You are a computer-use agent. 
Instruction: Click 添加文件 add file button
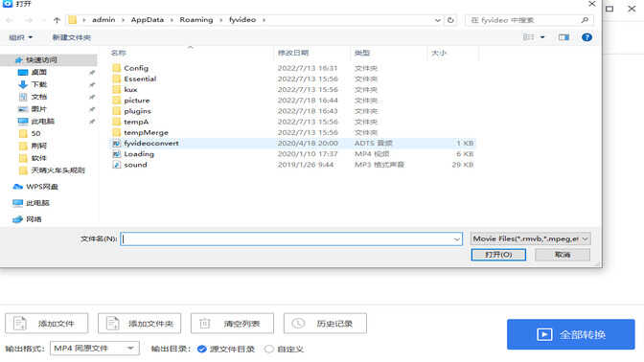coord(46,324)
